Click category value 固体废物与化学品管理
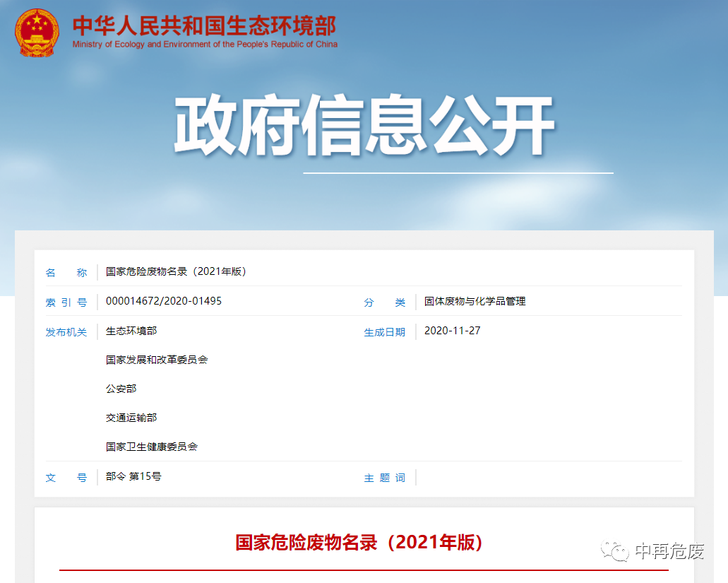Screen dimensions: 728x583 [475, 302]
